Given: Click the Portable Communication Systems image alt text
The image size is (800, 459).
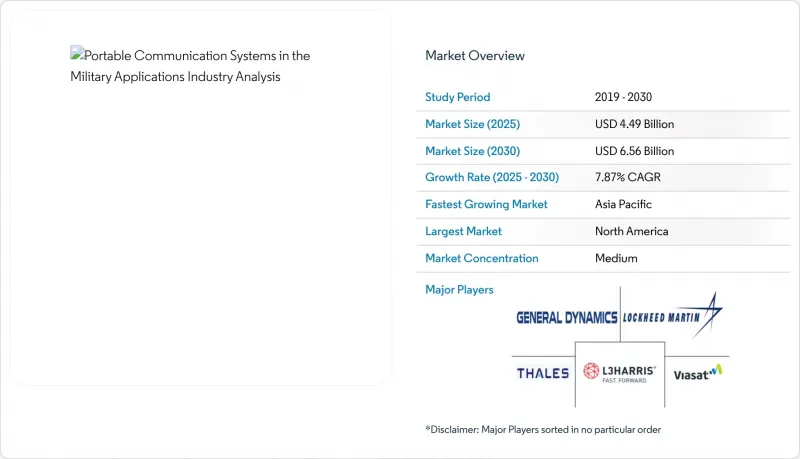Looking at the screenshot, I should click(x=190, y=66).
